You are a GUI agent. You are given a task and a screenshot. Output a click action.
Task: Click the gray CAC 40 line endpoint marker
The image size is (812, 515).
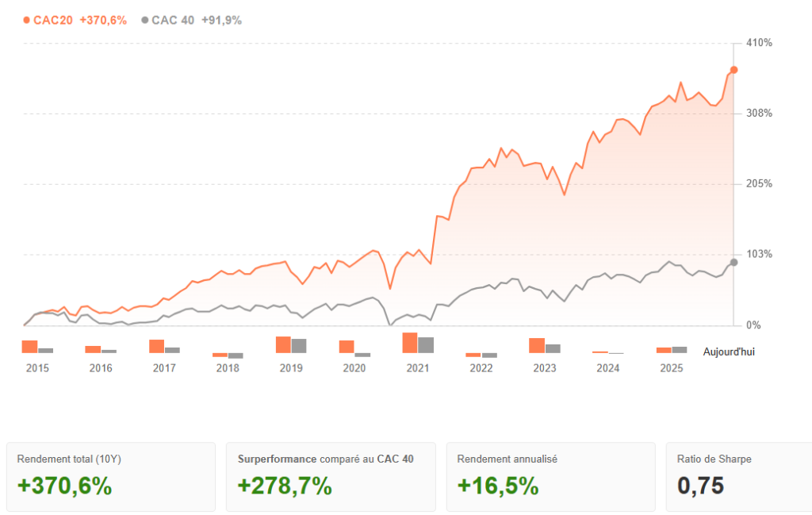[733, 263]
